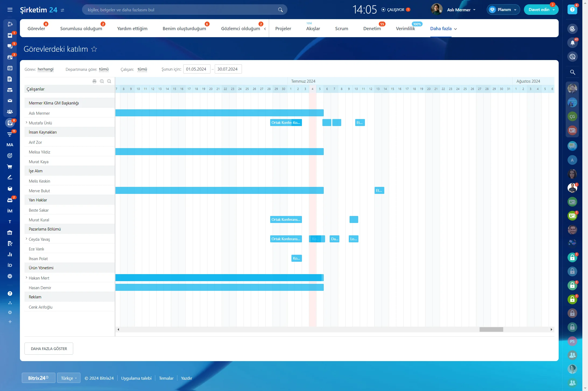
Task: Click the horizontal timeline scrollbar thumb
Action: click(x=491, y=329)
